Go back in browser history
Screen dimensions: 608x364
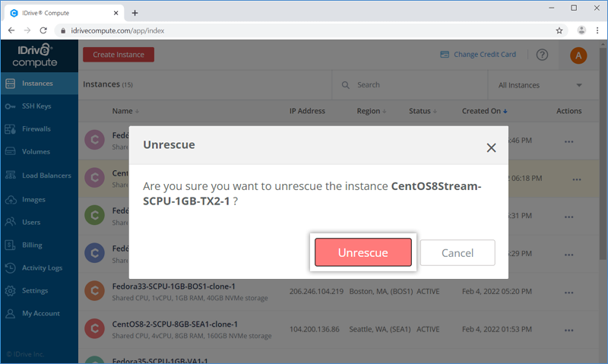11,30
